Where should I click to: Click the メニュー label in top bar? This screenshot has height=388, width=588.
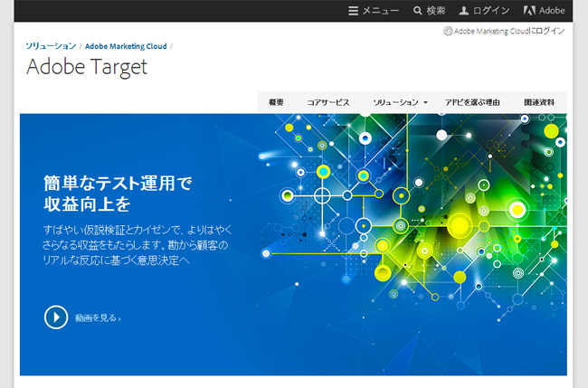[380, 11]
